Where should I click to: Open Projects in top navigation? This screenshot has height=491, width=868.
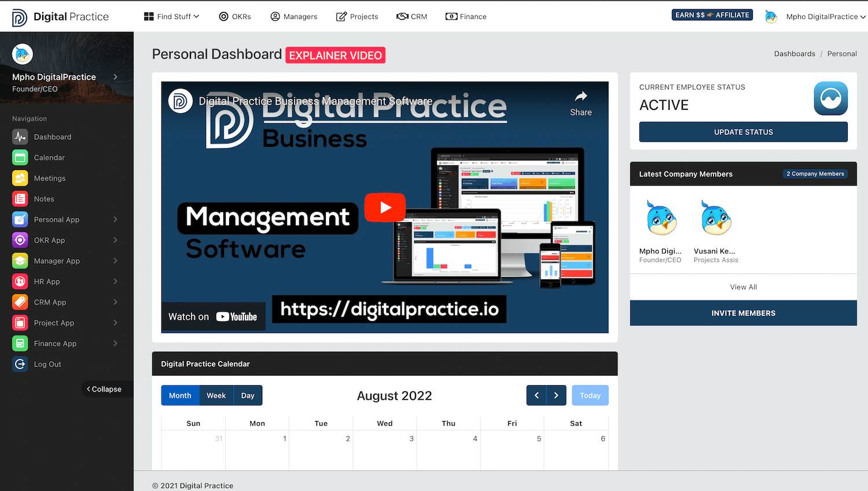[x=357, y=17]
